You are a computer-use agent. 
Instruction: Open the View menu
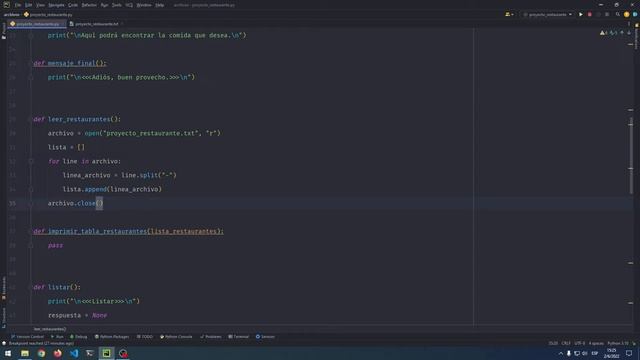[40, 5]
